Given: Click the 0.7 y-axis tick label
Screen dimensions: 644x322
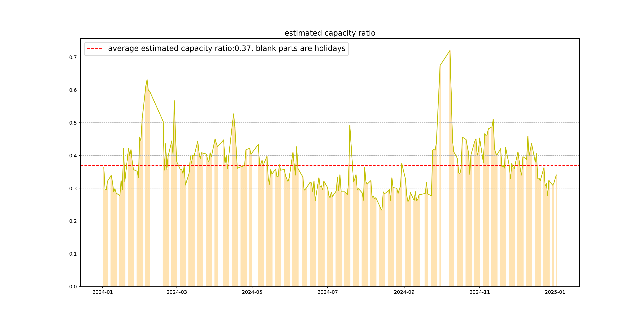Looking at the screenshot, I should (73, 57).
